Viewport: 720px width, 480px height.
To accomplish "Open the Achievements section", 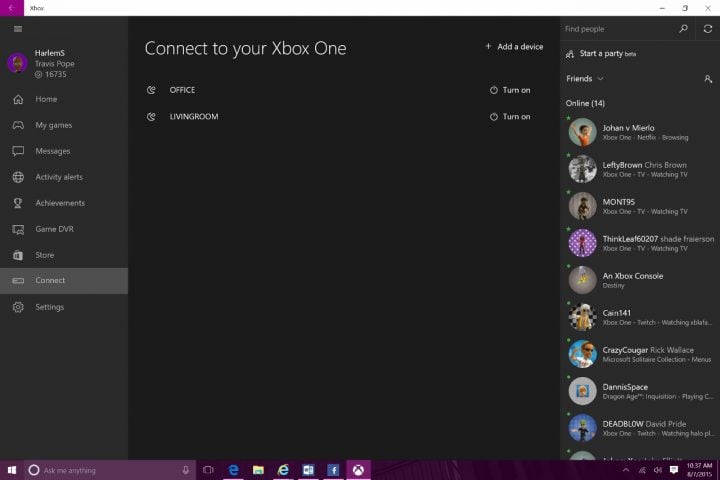I will tap(64, 203).
